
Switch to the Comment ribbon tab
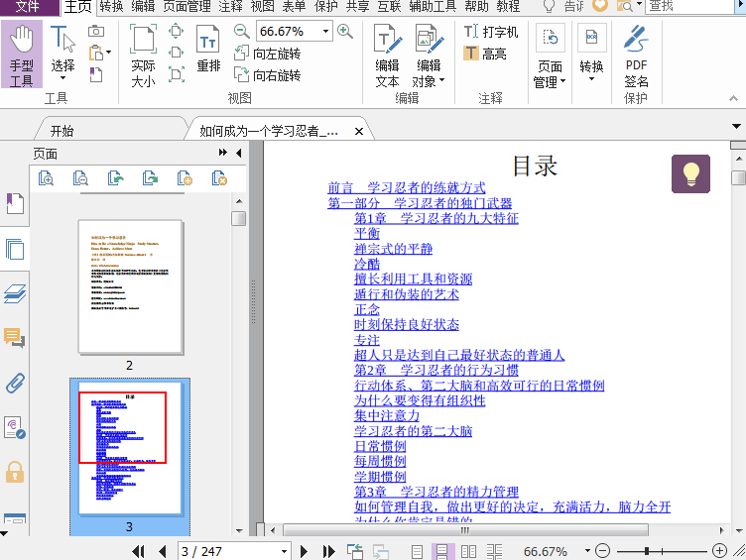click(x=231, y=6)
